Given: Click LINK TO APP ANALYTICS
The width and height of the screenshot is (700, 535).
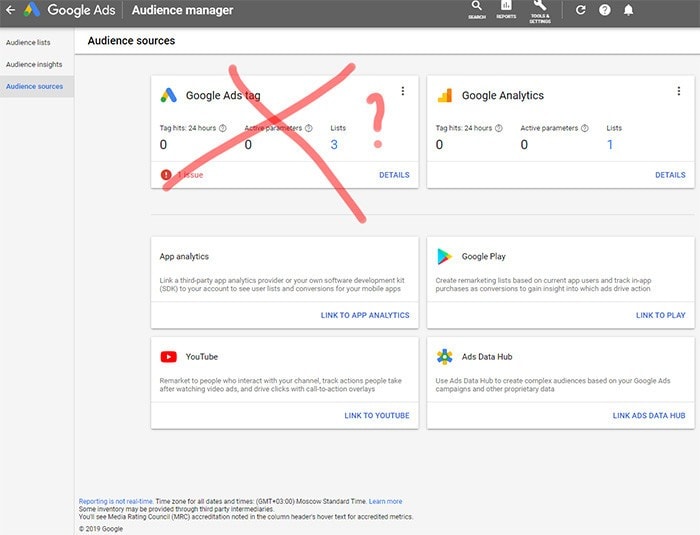Looking at the screenshot, I should [x=365, y=315].
